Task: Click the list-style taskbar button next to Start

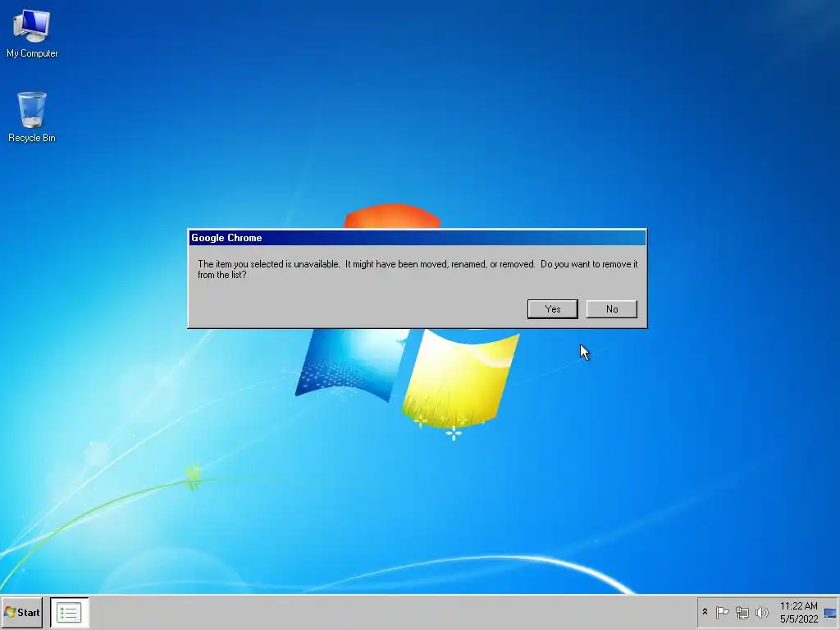Action: [x=69, y=612]
